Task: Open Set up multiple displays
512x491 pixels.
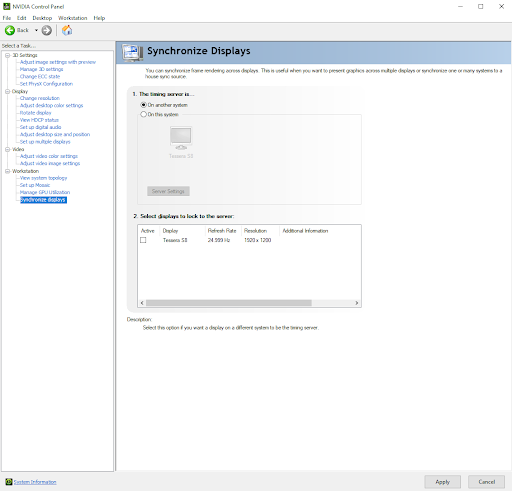Action: 45,142
